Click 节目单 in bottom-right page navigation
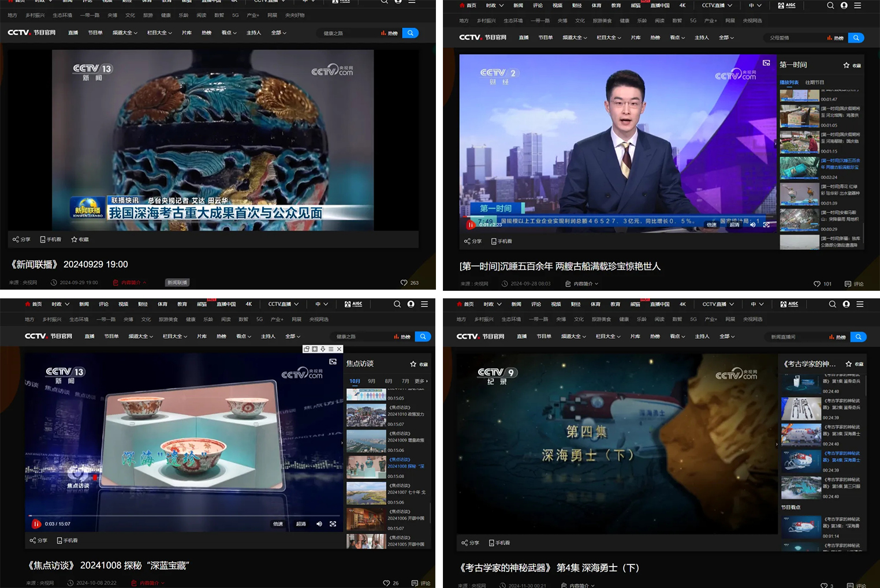This screenshot has height=588, width=880. click(544, 336)
